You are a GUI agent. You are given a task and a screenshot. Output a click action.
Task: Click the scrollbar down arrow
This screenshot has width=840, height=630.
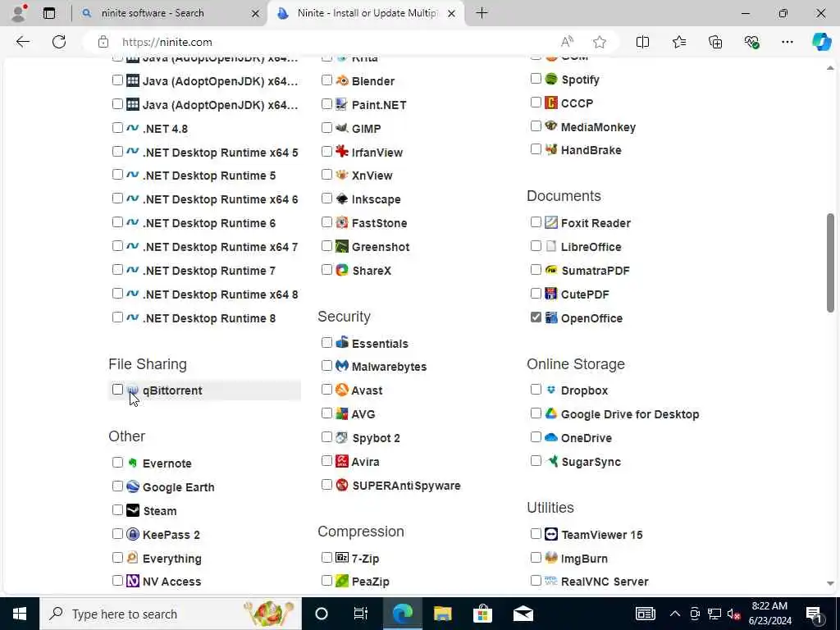[830, 583]
